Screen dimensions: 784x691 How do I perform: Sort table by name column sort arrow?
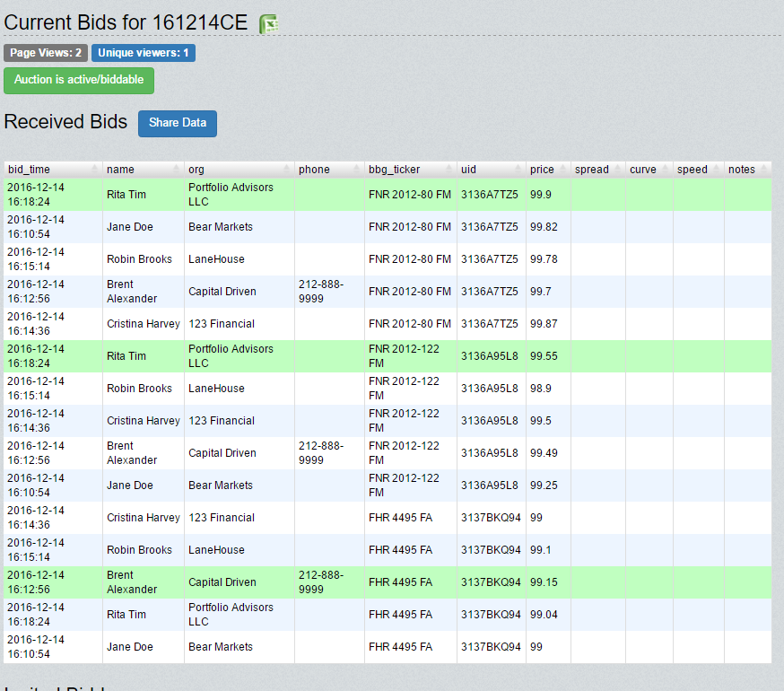[x=177, y=170]
